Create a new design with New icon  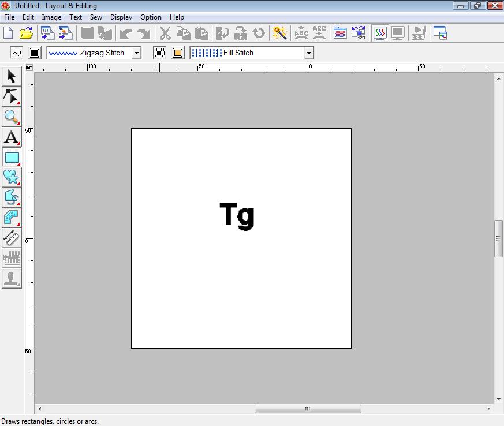click(x=8, y=33)
